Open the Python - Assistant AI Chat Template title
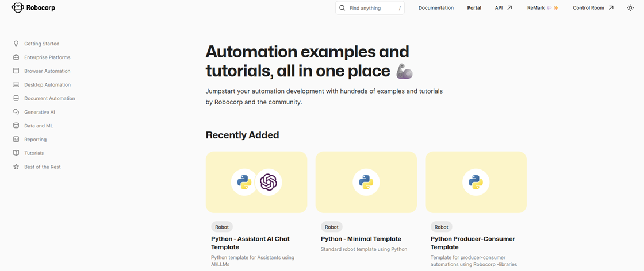This screenshot has width=644, height=271. pyautogui.click(x=250, y=243)
